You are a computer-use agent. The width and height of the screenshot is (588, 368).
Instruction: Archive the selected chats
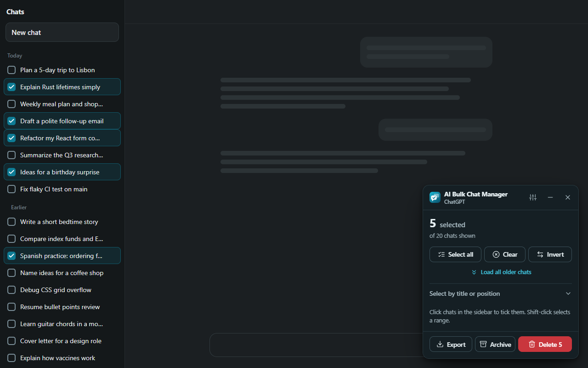pyautogui.click(x=495, y=344)
